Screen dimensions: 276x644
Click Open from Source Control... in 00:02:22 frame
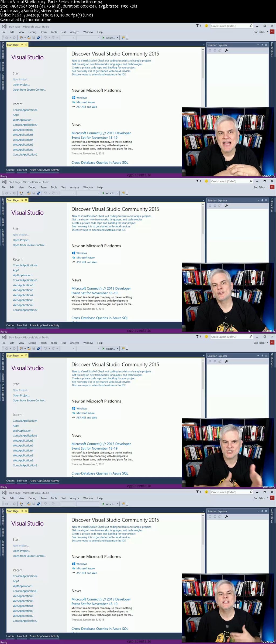pyautogui.click(x=29, y=400)
